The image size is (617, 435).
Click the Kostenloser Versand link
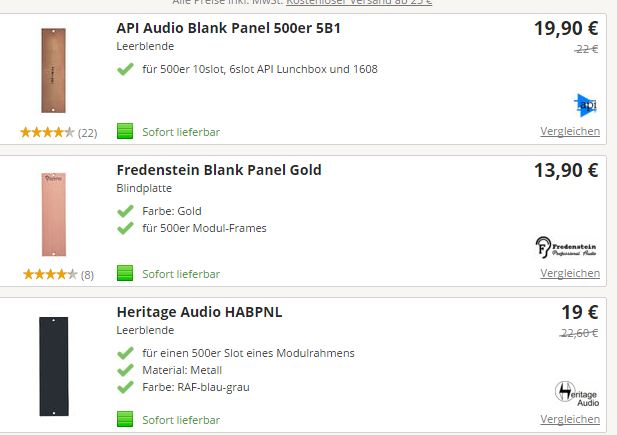pyautogui.click(x=359, y=2)
